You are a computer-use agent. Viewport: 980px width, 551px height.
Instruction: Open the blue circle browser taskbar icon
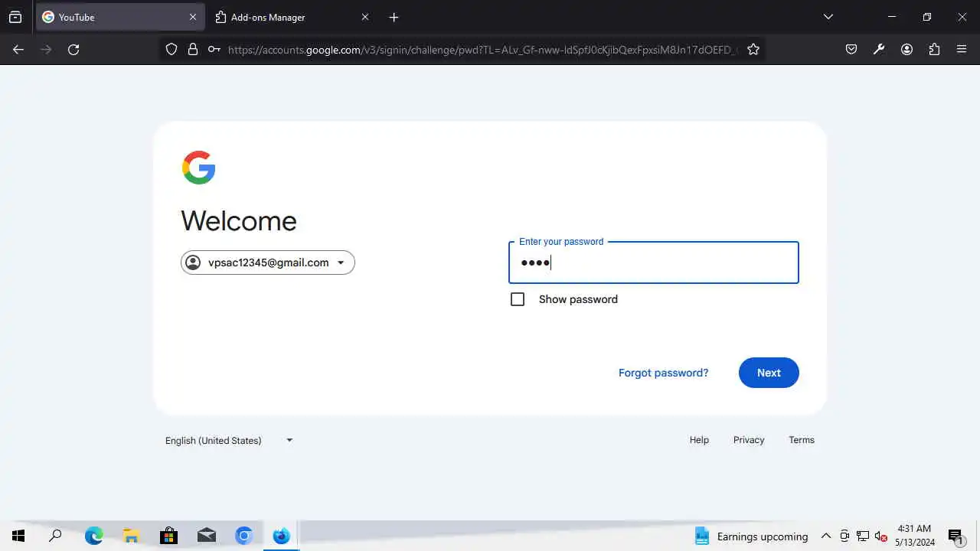click(x=243, y=536)
